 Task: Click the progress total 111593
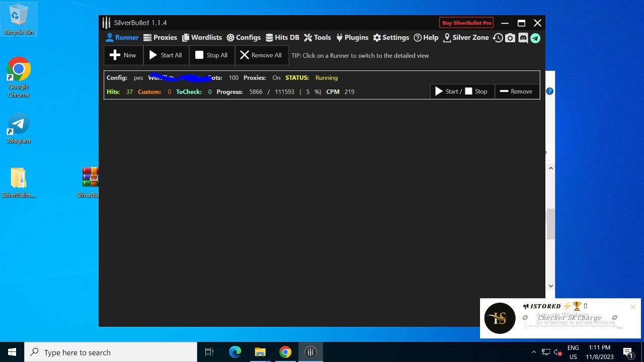pyautogui.click(x=284, y=92)
